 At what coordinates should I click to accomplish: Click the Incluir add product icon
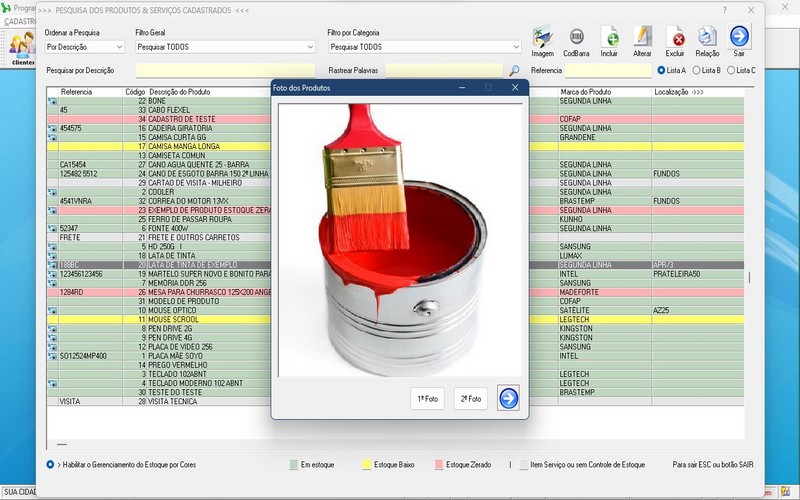pos(609,39)
